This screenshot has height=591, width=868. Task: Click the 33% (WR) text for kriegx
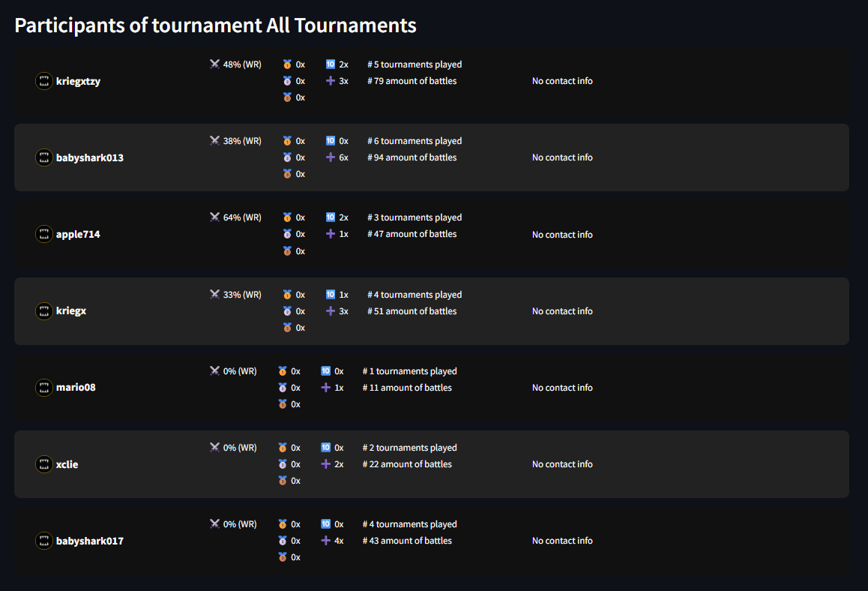(242, 294)
